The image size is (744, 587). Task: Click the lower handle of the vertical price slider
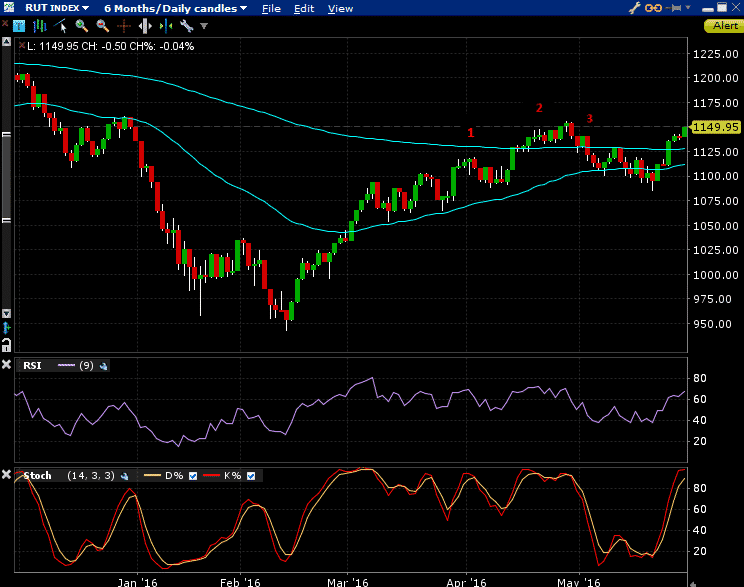7,221
